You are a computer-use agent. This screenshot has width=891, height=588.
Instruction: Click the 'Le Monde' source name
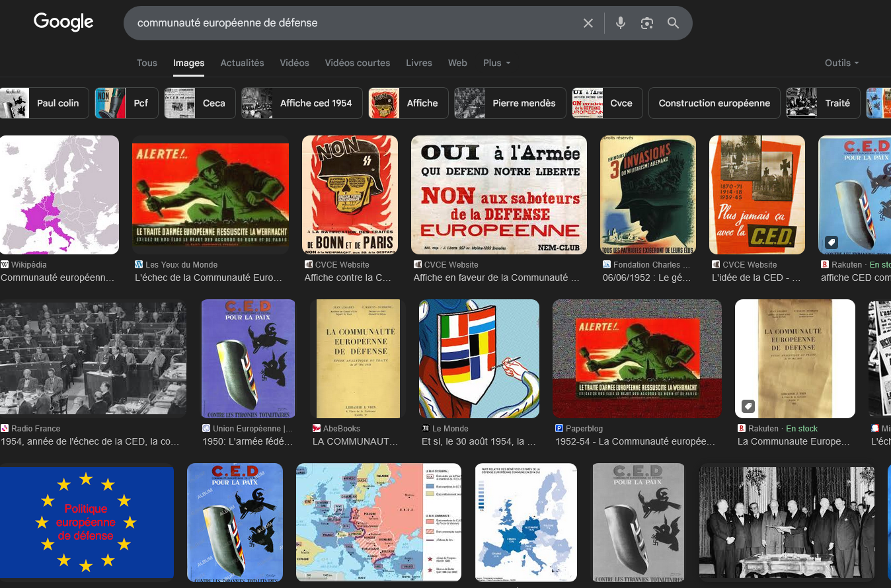[x=450, y=429]
